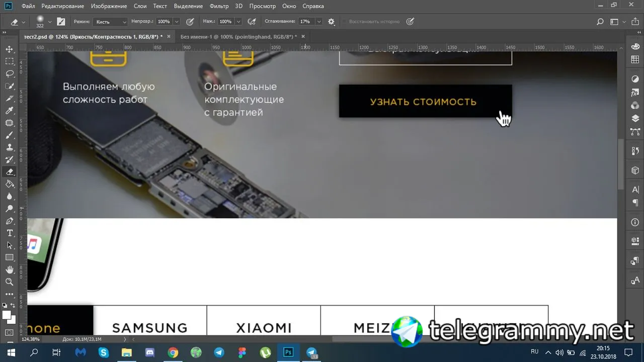Image resolution: width=644 pixels, height=362 pixels.
Task: Select the Horizontal Type tool
Action: (x=9, y=233)
